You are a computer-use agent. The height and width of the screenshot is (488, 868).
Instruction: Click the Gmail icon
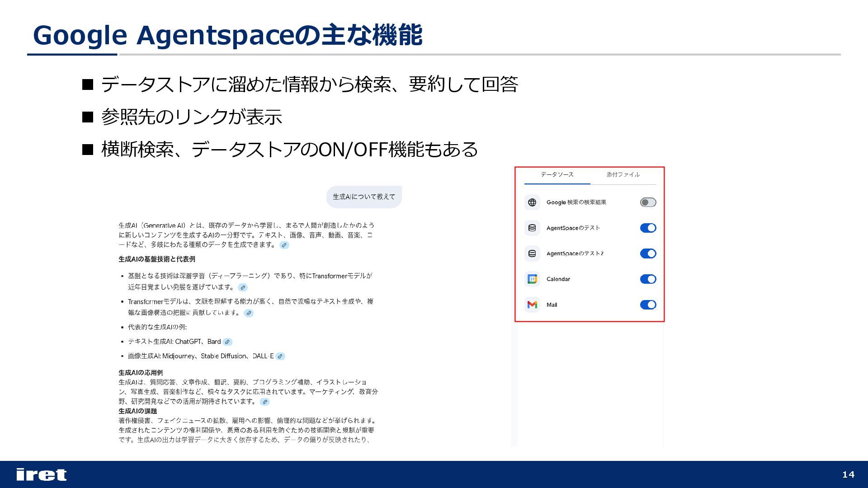532,305
